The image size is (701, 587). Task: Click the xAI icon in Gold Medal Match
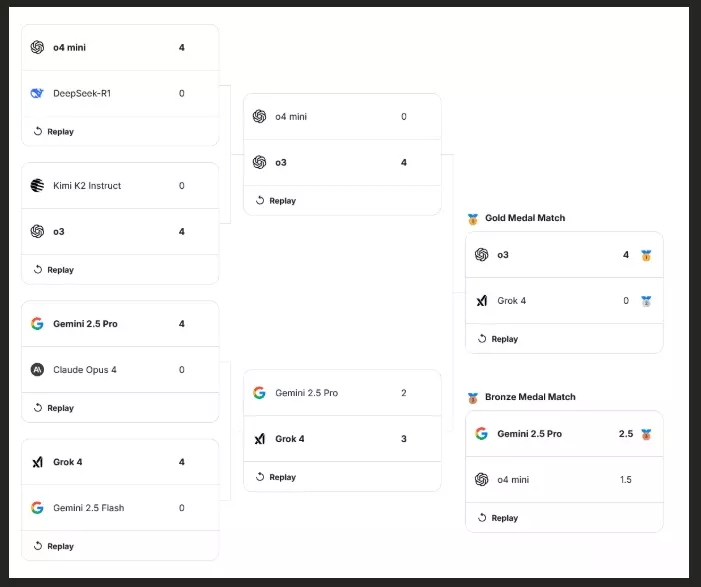pos(481,300)
